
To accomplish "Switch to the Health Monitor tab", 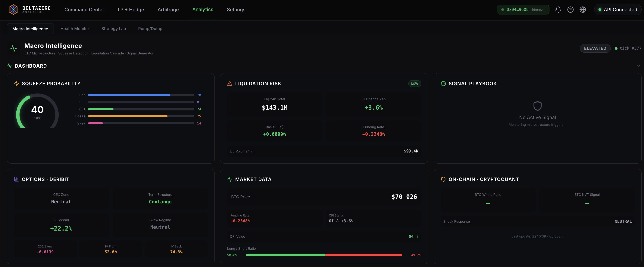I will (75, 29).
